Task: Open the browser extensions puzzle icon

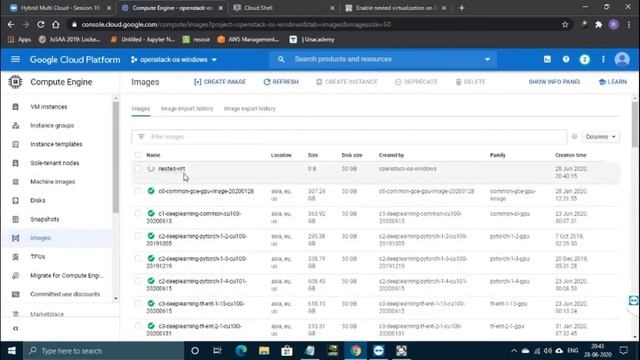Action: pos(598,24)
